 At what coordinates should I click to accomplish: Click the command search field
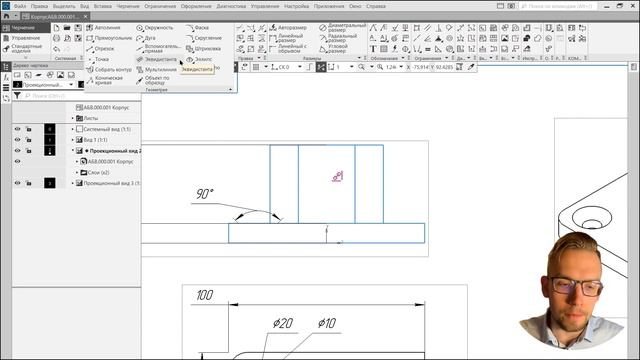(557, 6)
